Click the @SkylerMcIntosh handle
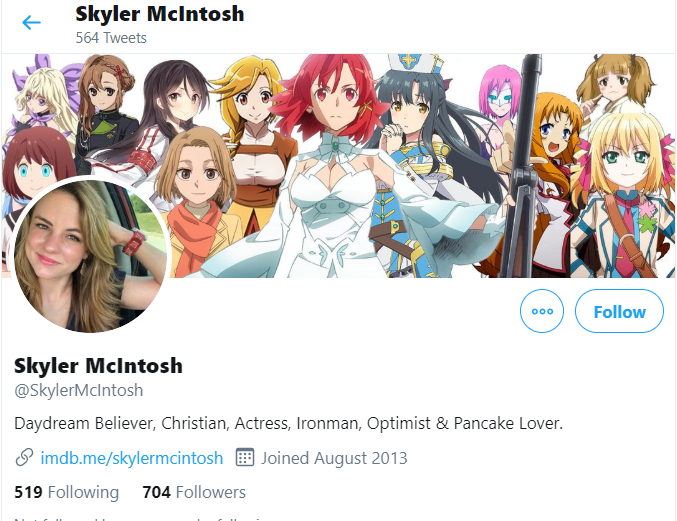Image resolution: width=677 pixels, height=521 pixels. (79, 390)
